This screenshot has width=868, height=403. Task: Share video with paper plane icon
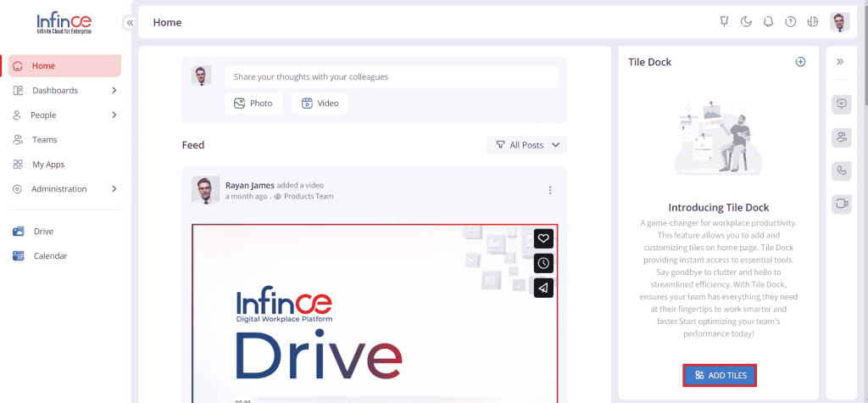[543, 288]
